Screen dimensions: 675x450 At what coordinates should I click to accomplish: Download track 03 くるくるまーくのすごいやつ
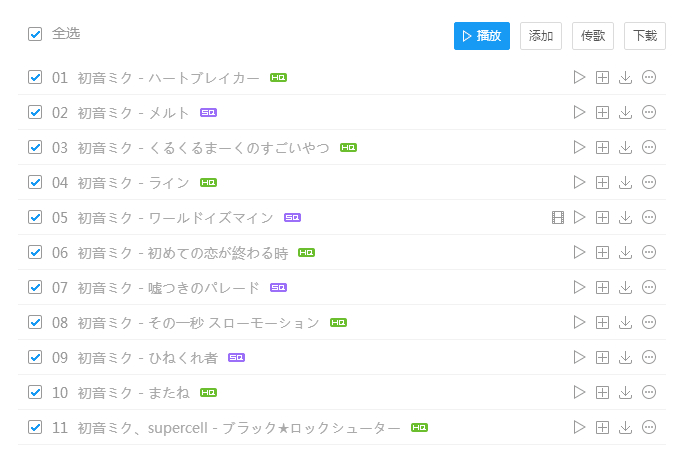click(625, 147)
